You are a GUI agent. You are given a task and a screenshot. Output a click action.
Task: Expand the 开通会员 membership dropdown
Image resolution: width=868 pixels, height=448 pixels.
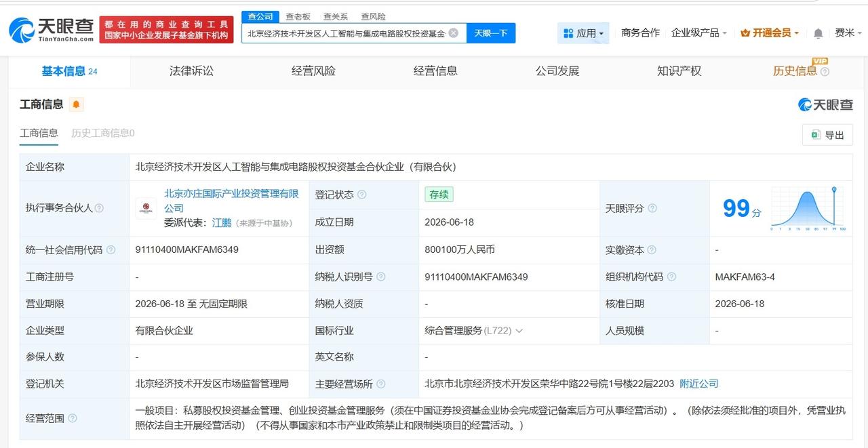[x=770, y=33]
